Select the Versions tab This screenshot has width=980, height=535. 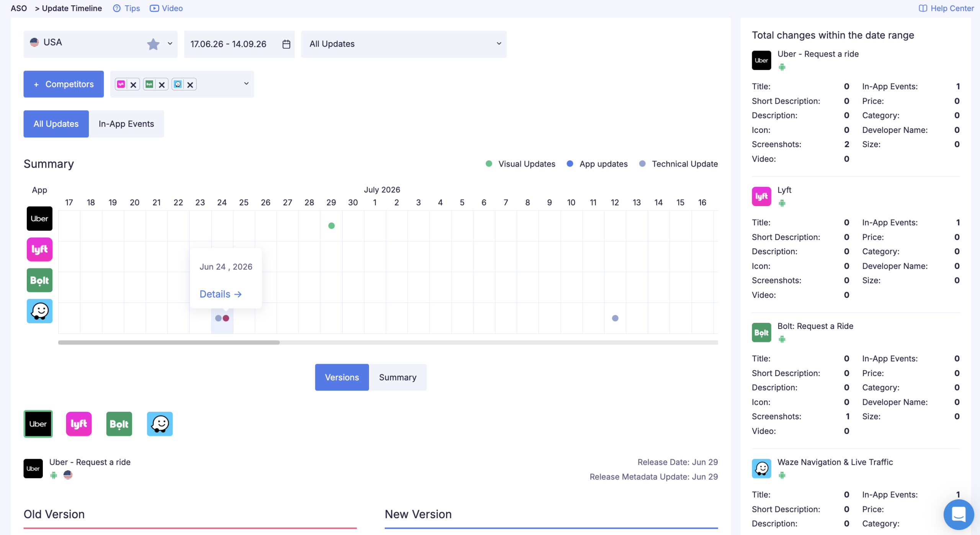click(x=342, y=377)
